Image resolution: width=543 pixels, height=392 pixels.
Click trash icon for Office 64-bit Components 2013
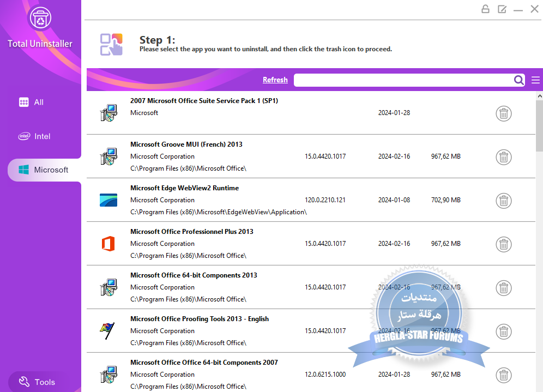click(x=504, y=288)
